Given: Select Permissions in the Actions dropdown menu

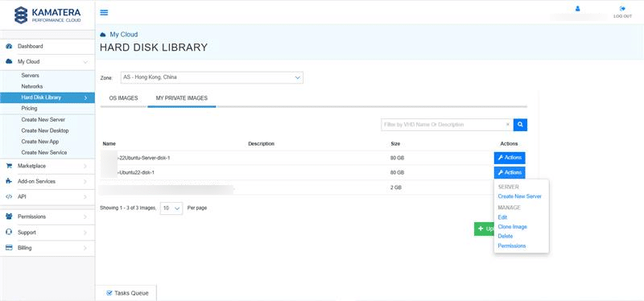Looking at the screenshot, I should tap(512, 245).
